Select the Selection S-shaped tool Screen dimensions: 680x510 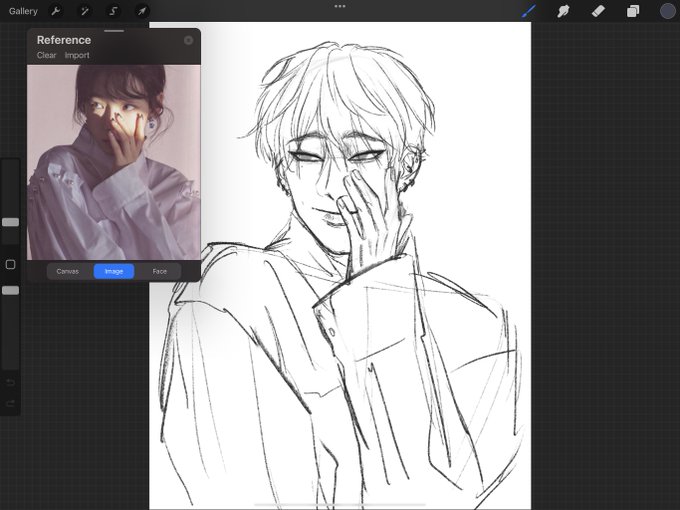pyautogui.click(x=113, y=11)
